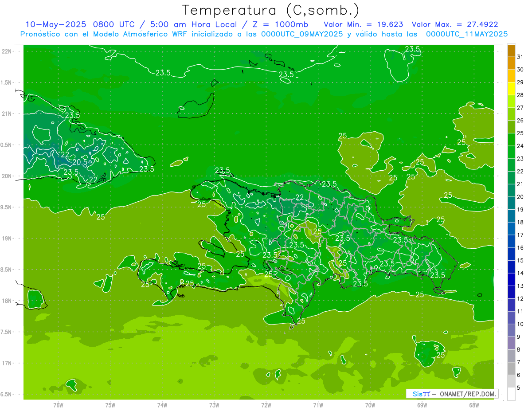Pick the light green band between 25 and 26
The image size is (532, 411).
tap(511, 127)
